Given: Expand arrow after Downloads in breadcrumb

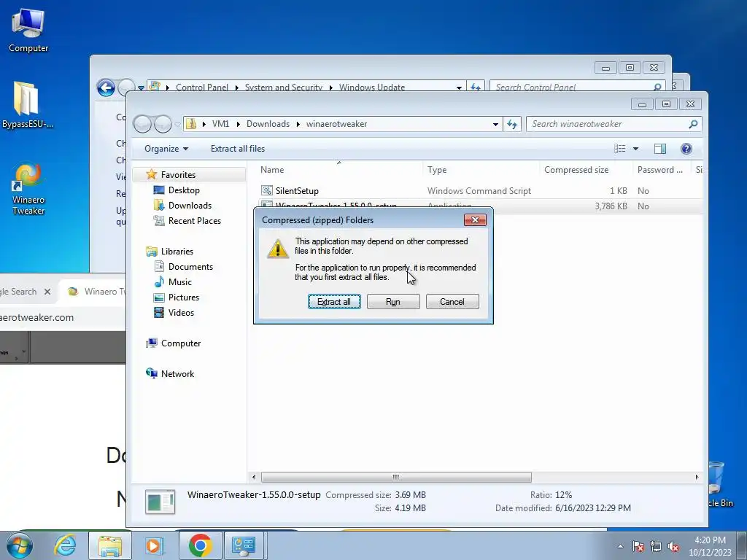Looking at the screenshot, I should (x=298, y=124).
